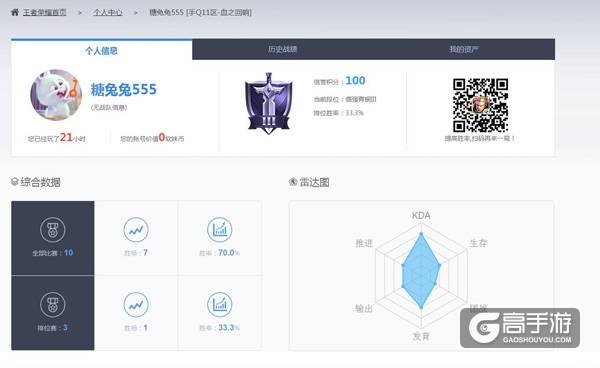Click the bar chart icon above 33.3%

click(220, 305)
